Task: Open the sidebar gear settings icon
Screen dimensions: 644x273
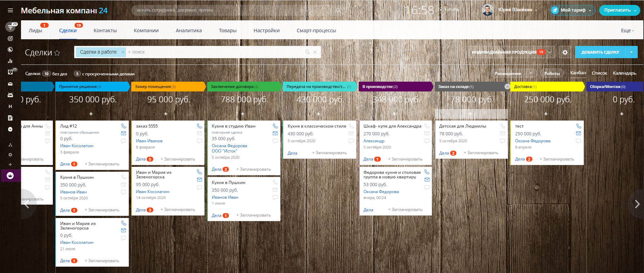Action: coord(10,155)
